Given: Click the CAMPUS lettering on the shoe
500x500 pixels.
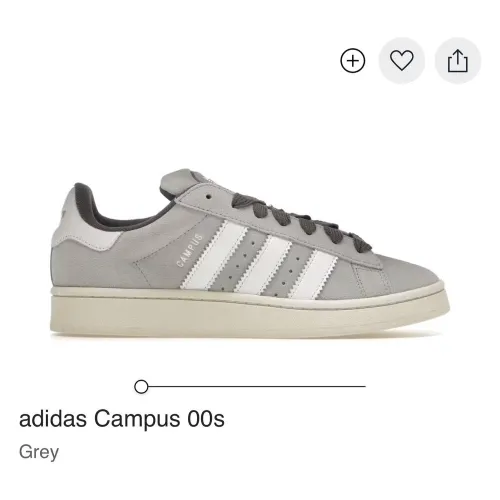Looking at the screenshot, I should tap(189, 250).
